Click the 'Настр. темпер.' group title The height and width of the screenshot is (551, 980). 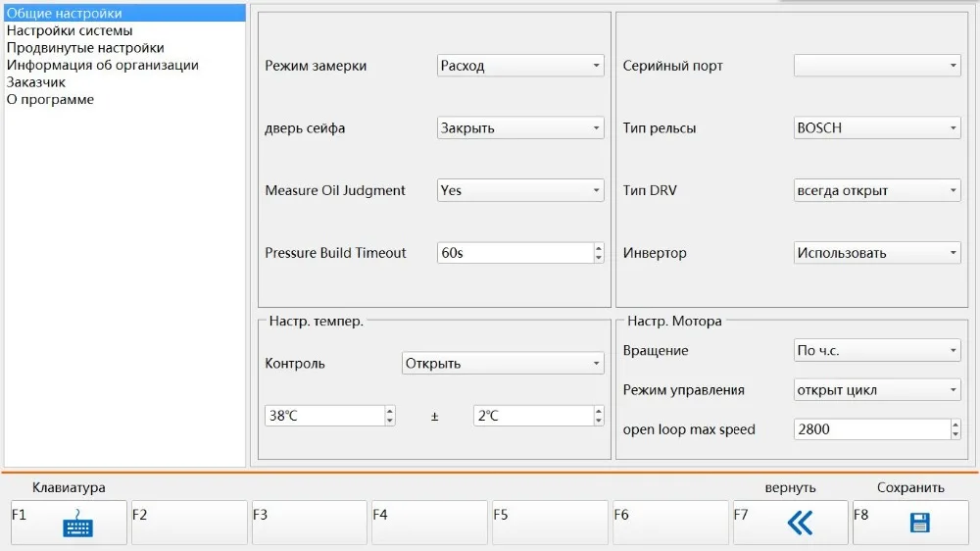316,321
